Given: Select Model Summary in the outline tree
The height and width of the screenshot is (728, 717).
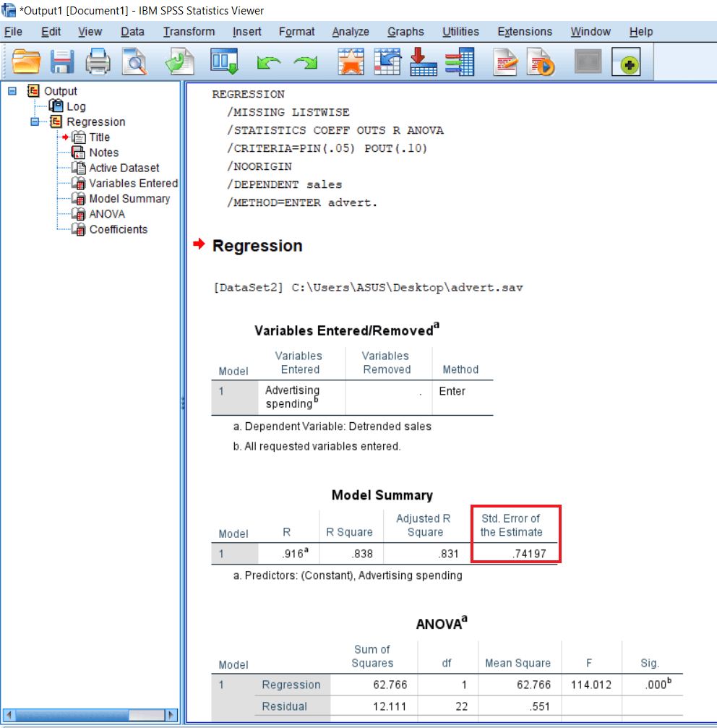Looking at the screenshot, I should click(x=129, y=199).
